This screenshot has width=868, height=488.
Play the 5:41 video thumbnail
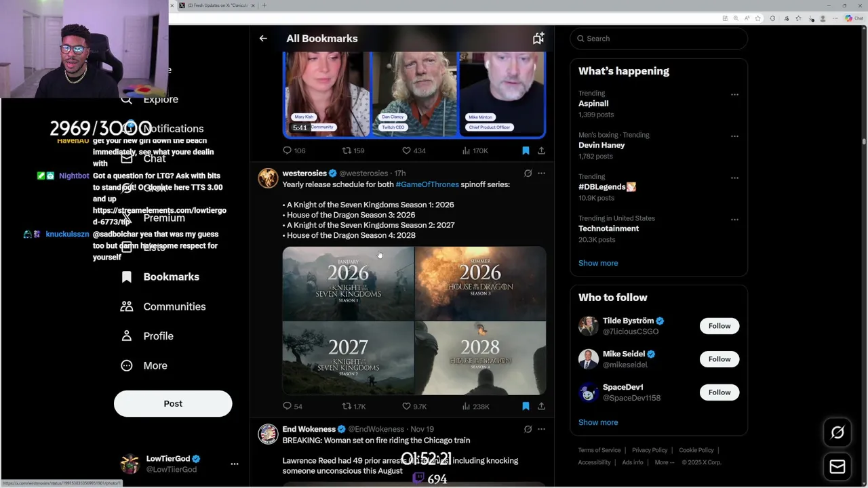click(x=414, y=95)
